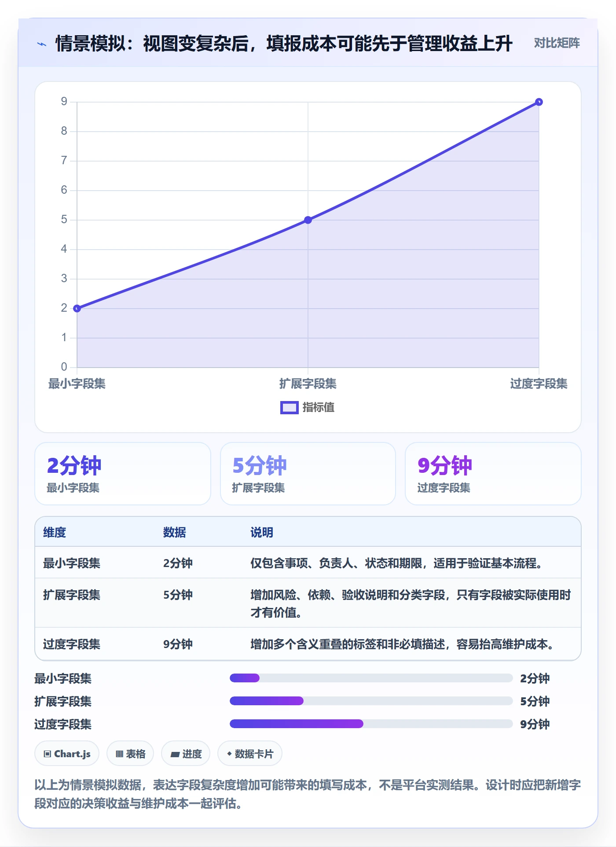Screen dimensions: 616x847
Task: Click the 最小字段集 label beside its progress bar
Action: click(x=63, y=678)
